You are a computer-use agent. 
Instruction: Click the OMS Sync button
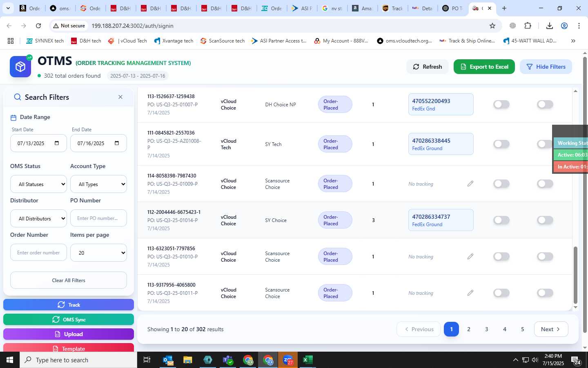(69, 319)
